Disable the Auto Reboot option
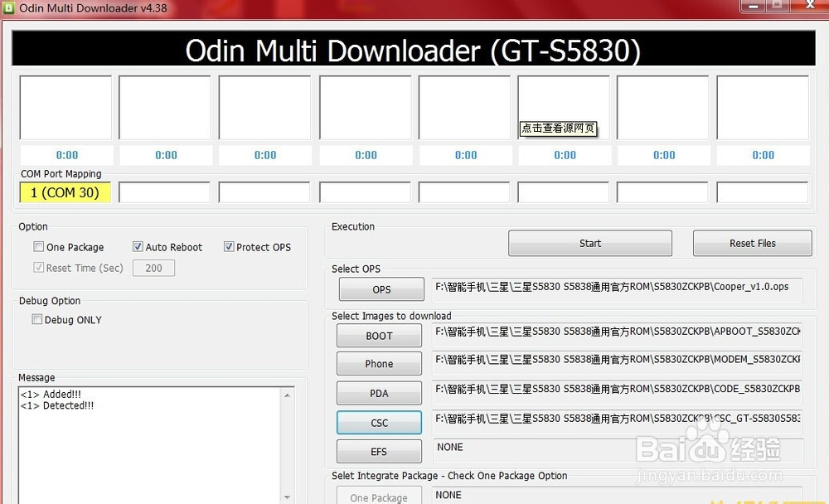 (x=137, y=246)
